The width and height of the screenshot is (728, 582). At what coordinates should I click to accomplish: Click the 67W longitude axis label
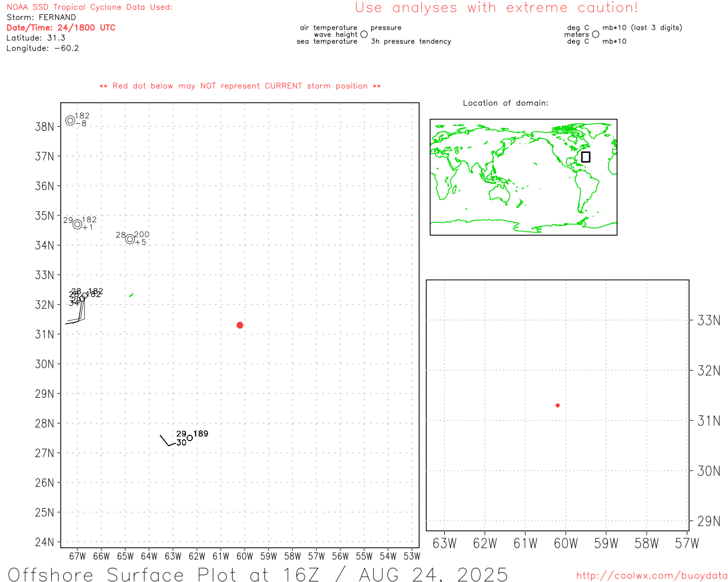click(x=77, y=556)
